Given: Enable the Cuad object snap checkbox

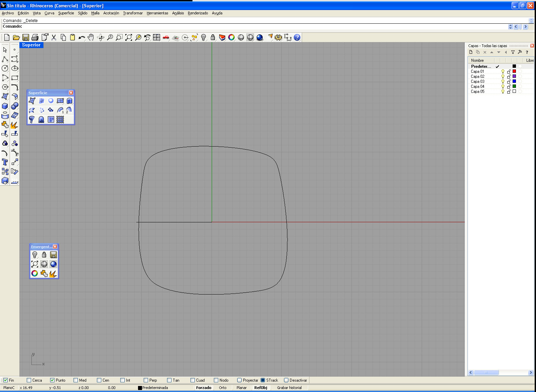Looking at the screenshot, I should pyautogui.click(x=192, y=380).
